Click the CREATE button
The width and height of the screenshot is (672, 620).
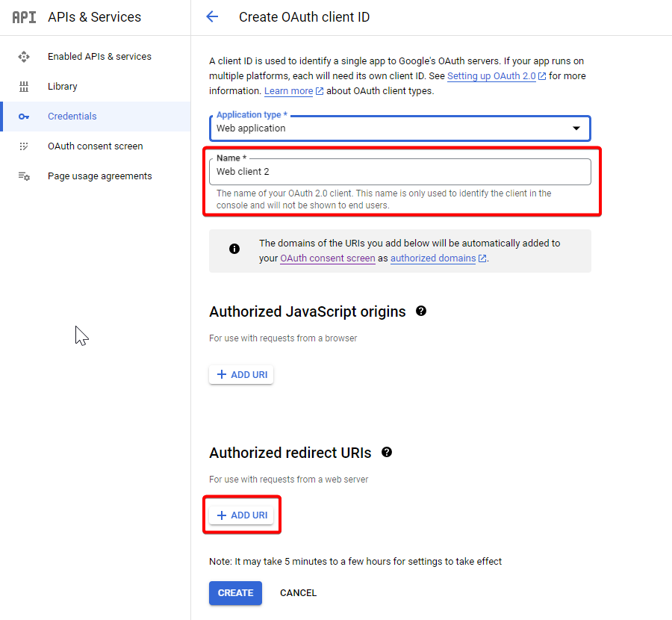[x=235, y=593]
